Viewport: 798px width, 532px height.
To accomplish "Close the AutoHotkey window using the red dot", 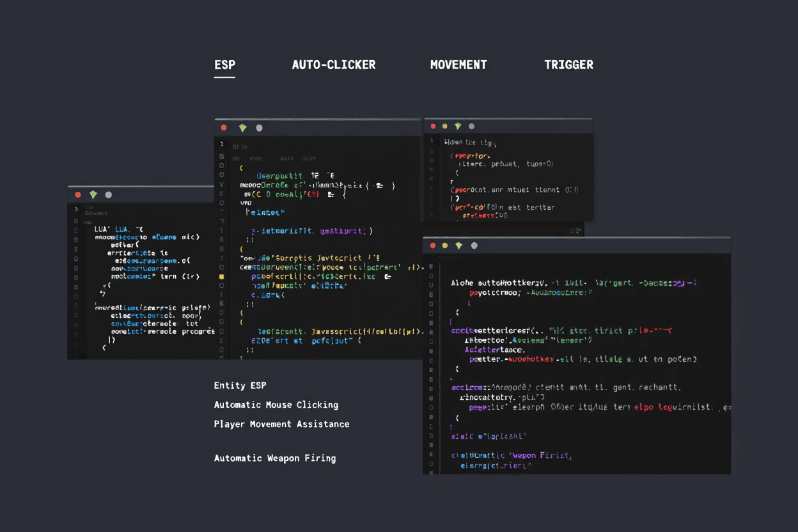I will (x=433, y=246).
